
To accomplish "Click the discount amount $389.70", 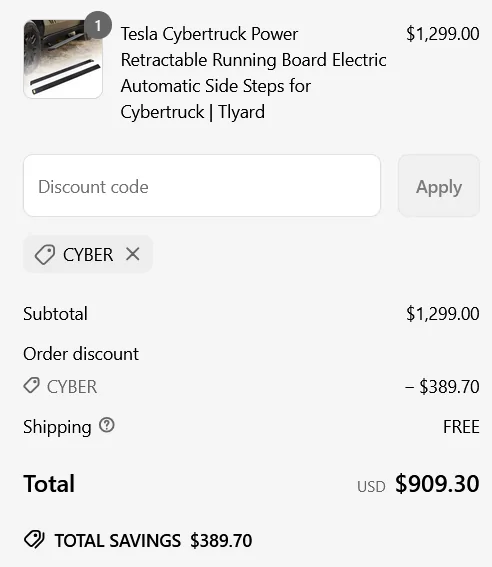I will 442,387.
